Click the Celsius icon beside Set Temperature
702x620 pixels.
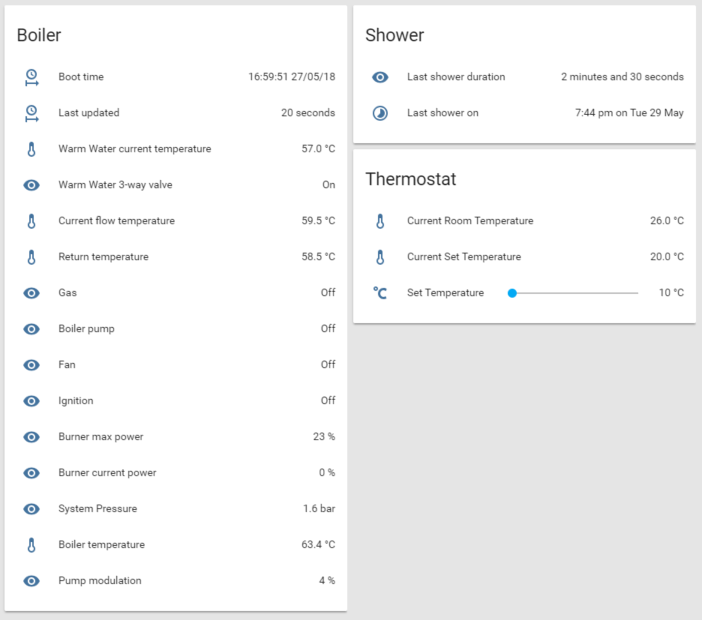[380, 293]
